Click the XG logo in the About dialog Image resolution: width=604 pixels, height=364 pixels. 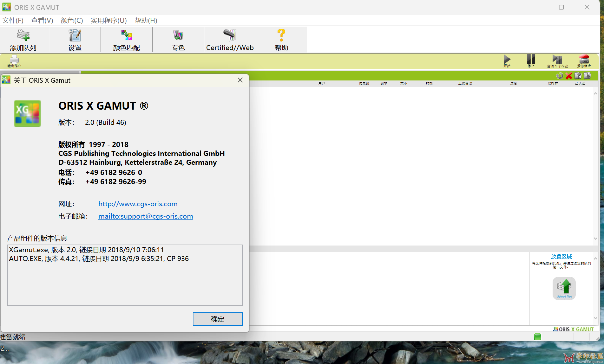click(27, 113)
